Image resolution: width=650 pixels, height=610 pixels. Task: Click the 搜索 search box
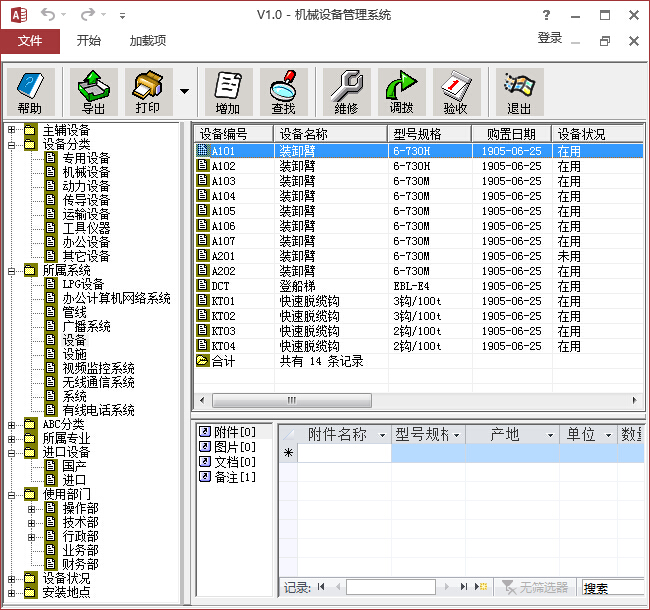(614, 588)
